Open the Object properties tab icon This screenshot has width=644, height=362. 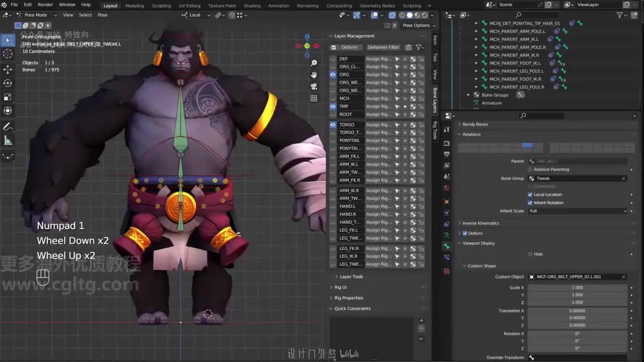coord(446,202)
